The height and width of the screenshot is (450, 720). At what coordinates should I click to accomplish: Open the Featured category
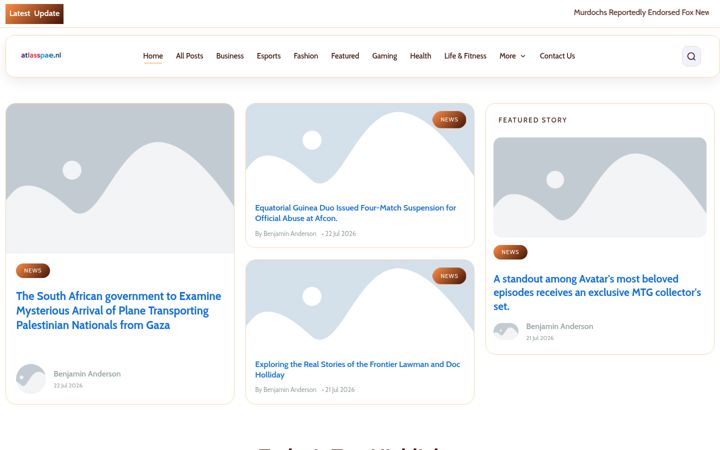click(345, 56)
